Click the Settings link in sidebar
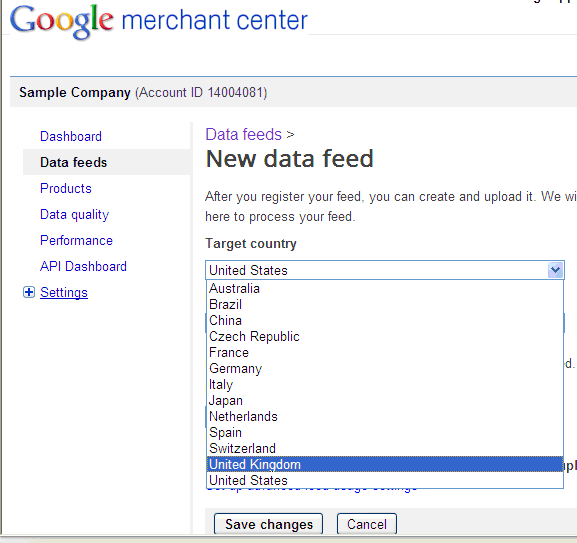The width and height of the screenshot is (577, 543). (64, 292)
